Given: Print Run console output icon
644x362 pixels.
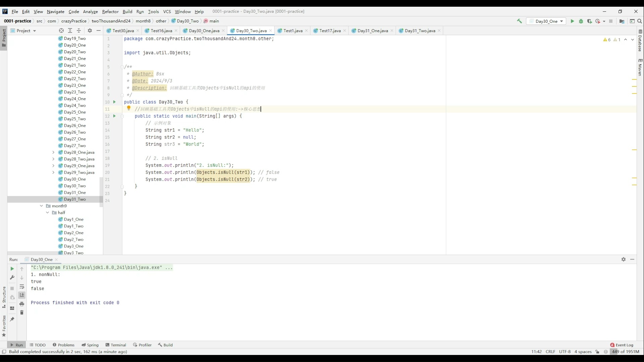Looking at the screenshot, I should (x=22, y=304).
